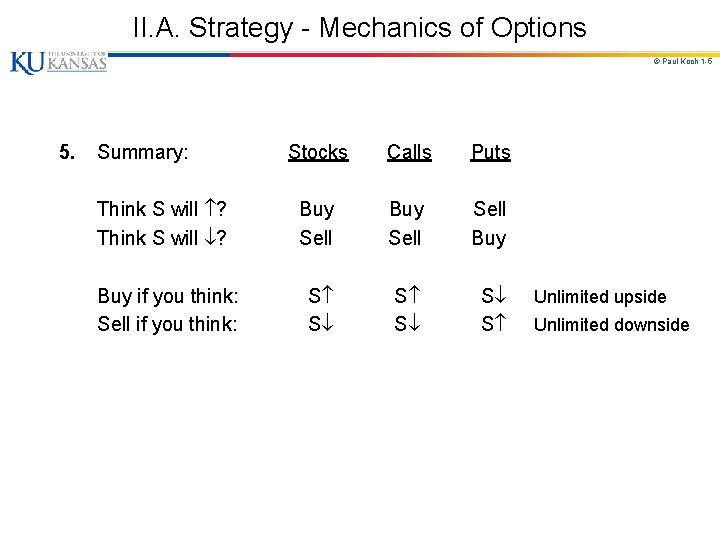Click the up arrow in 'Think S will' line

tap(210, 209)
